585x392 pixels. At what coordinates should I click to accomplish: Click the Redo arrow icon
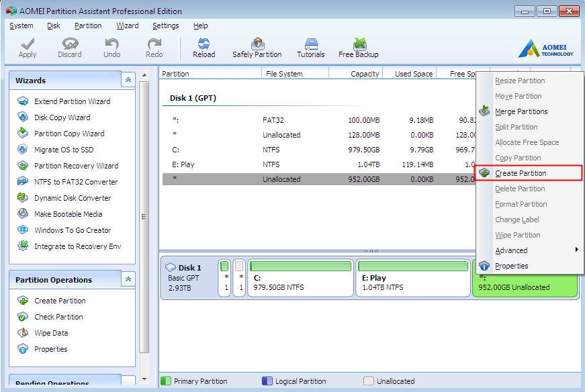click(x=154, y=44)
